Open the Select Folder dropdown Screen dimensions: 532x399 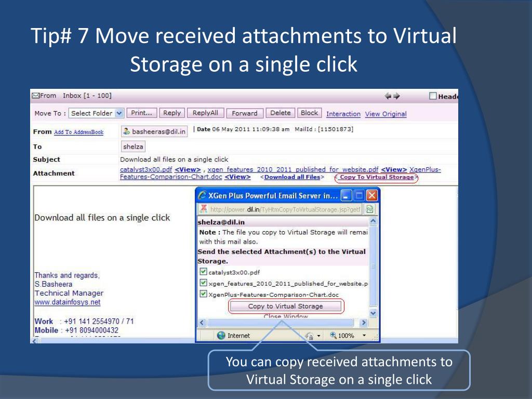pyautogui.click(x=96, y=113)
